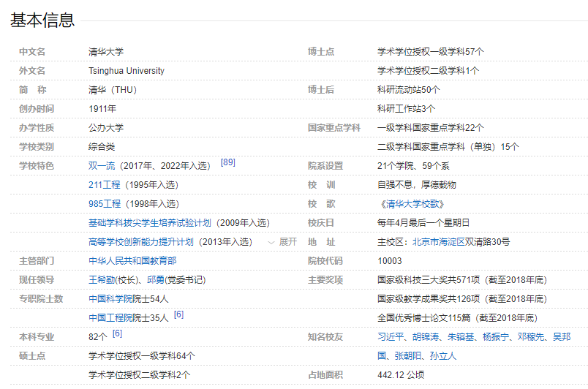Screen dimensions: 588x389
Task: Open the 《清华大学校歌》 link
Action: [x=411, y=204]
